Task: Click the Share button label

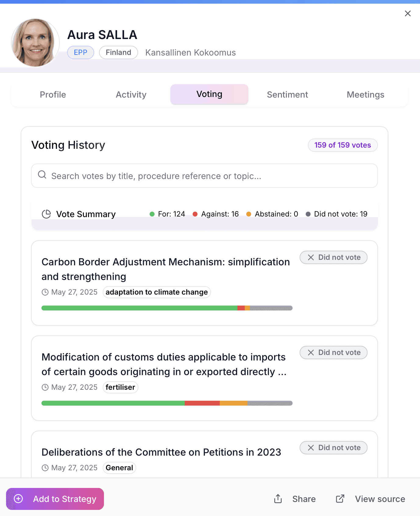Action: pyautogui.click(x=304, y=499)
